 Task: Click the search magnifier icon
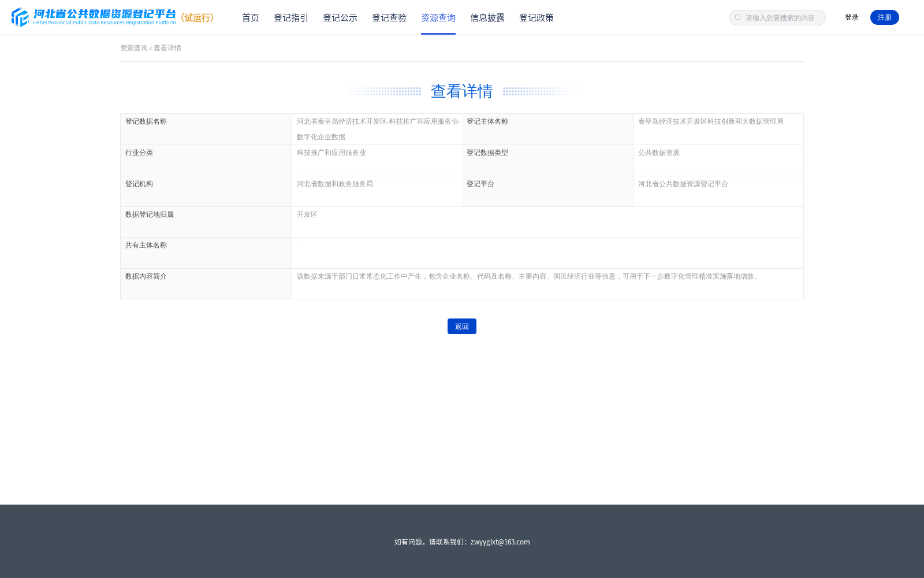pyautogui.click(x=738, y=18)
